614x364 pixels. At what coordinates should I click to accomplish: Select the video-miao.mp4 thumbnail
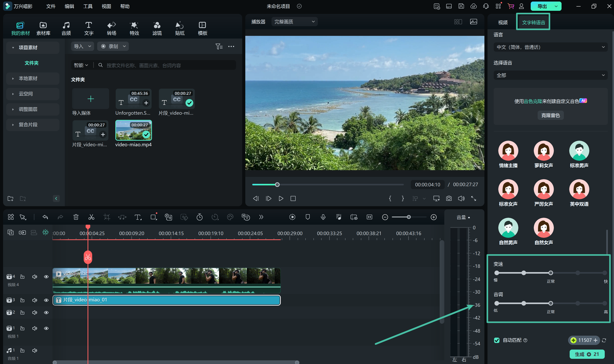133,130
